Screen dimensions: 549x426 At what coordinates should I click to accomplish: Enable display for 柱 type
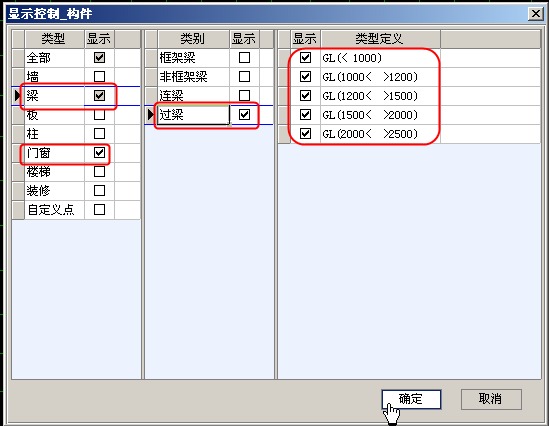coord(99,133)
